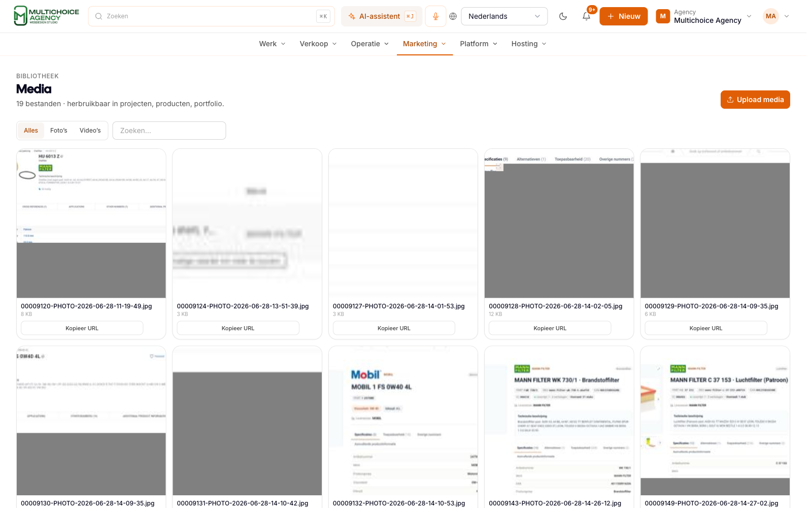812x508 pixels.
Task: Open the Marketing menu
Action: click(x=424, y=44)
